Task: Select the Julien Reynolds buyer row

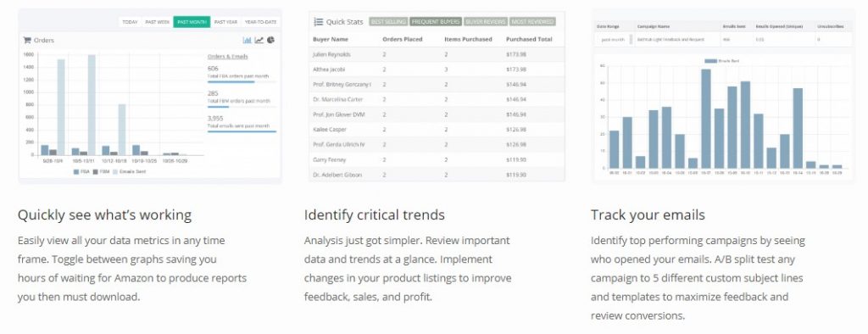Action: click(437, 54)
